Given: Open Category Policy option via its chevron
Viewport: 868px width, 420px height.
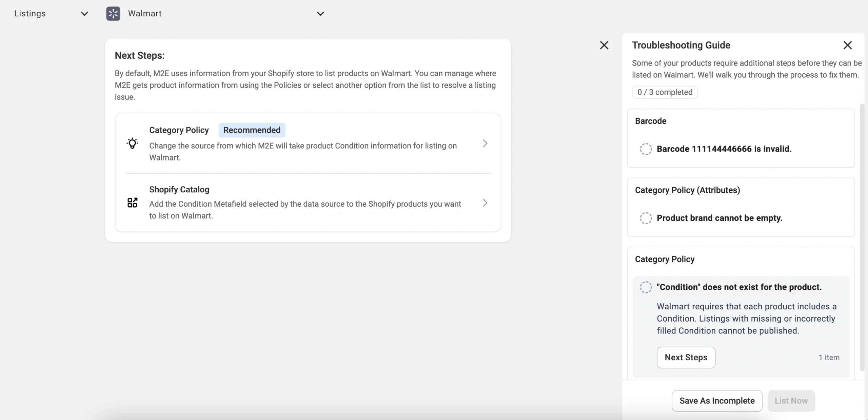Looking at the screenshot, I should tap(485, 144).
